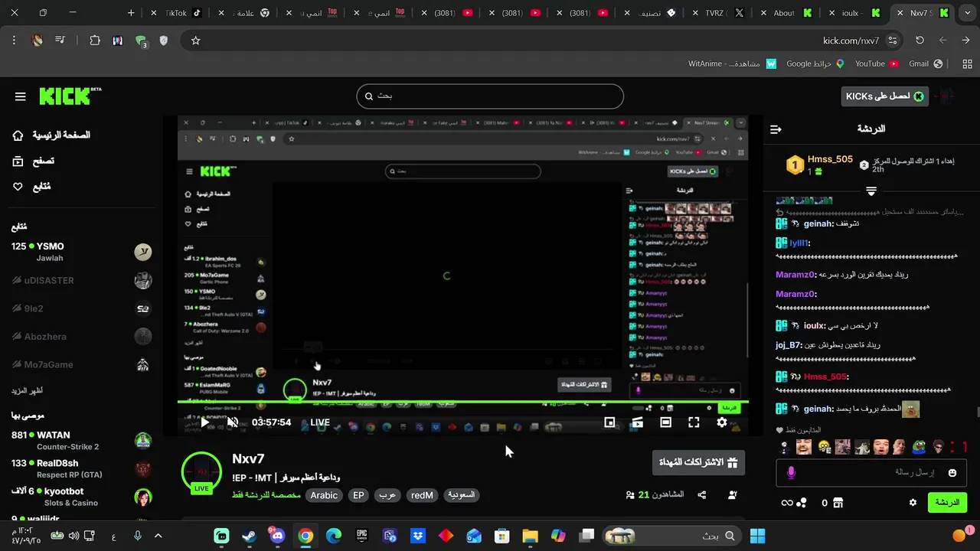Open YSMO channel in sidebar

82,252
